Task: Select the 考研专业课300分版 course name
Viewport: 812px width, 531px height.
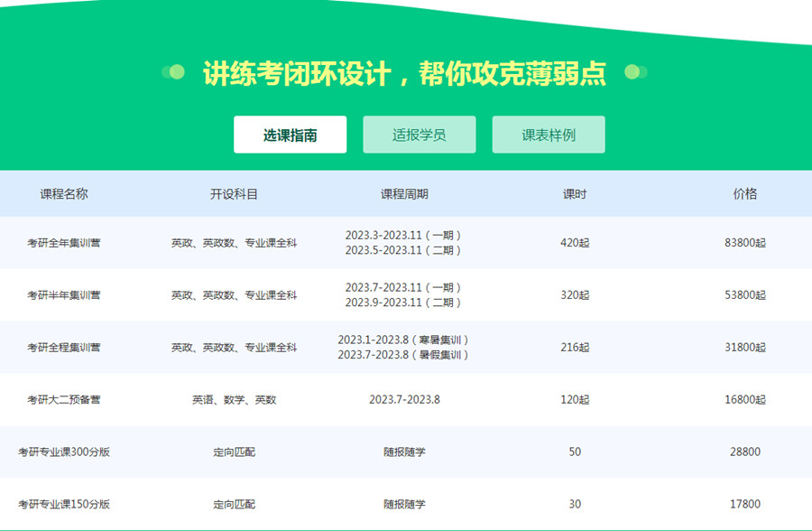Action: click(x=64, y=452)
